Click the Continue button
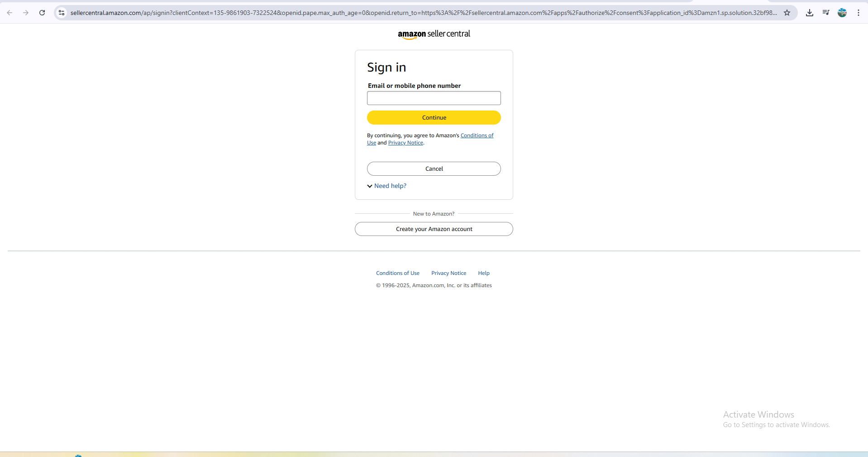The height and width of the screenshot is (457, 868). click(434, 117)
